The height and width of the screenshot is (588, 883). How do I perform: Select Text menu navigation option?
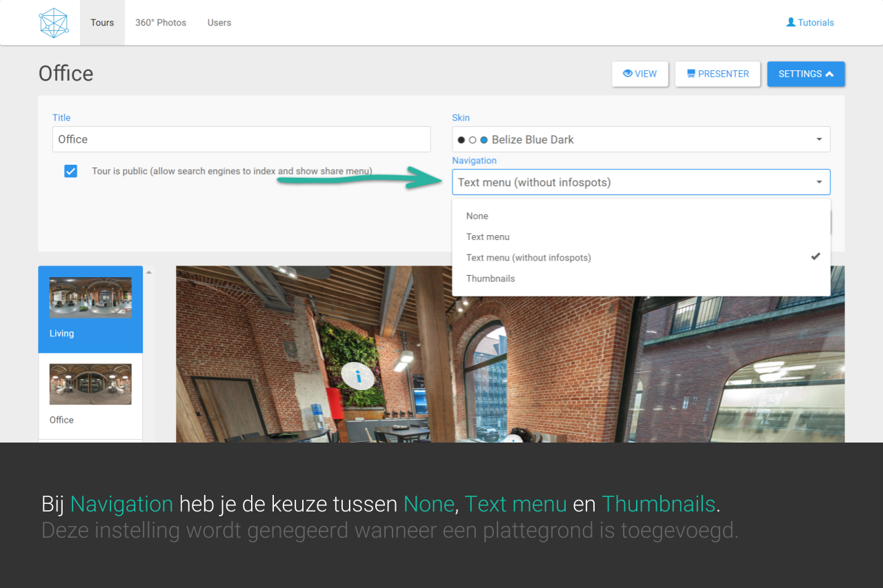tap(488, 236)
